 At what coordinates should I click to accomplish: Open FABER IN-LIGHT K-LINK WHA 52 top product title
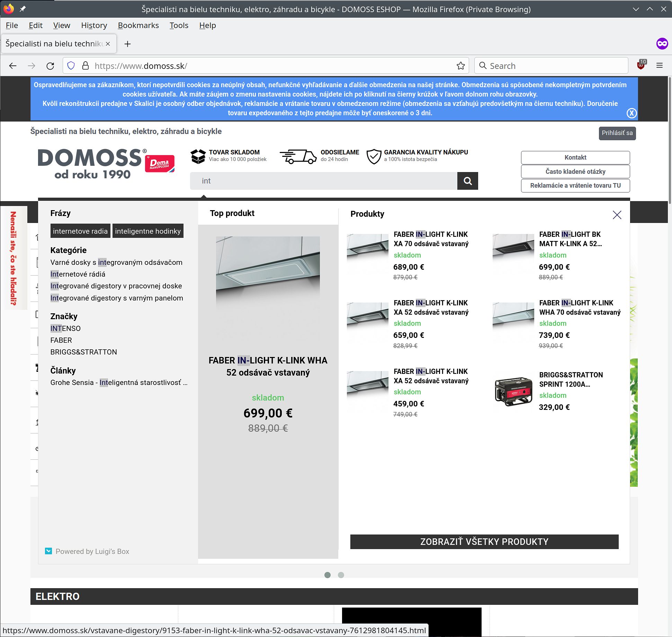(x=268, y=366)
